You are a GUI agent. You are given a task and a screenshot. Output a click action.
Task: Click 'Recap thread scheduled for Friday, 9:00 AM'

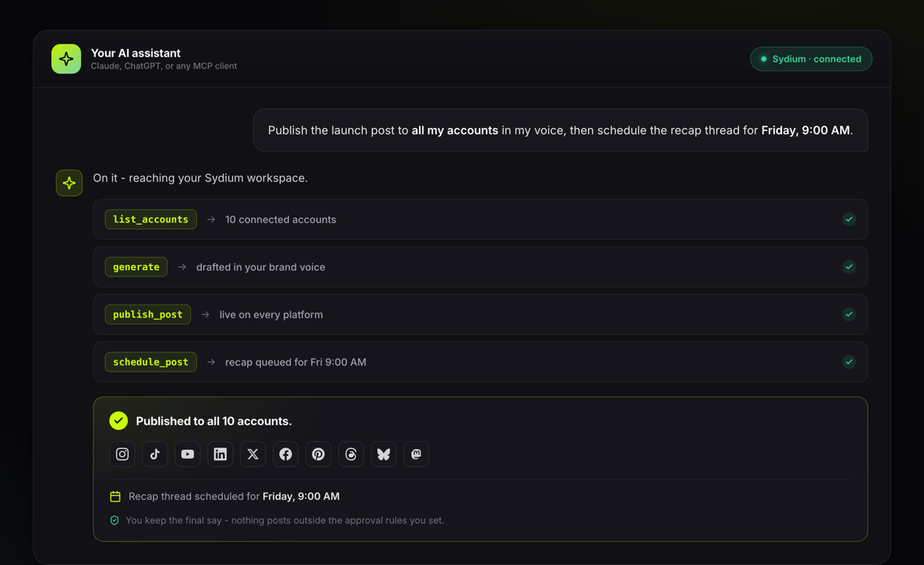[x=234, y=497]
